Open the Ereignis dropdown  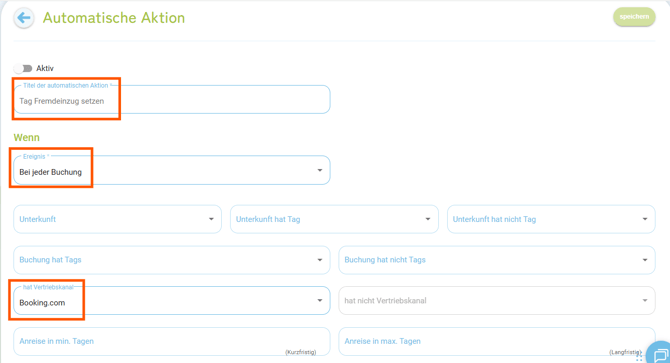click(x=172, y=170)
